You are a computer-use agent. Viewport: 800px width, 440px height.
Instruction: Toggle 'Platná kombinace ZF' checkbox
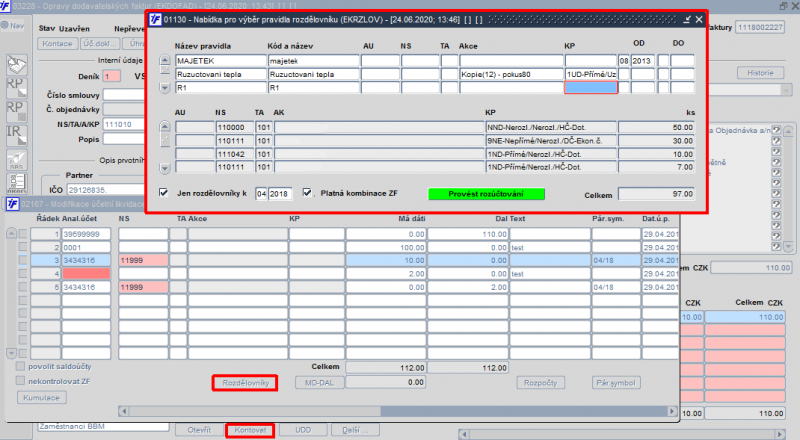[308, 192]
